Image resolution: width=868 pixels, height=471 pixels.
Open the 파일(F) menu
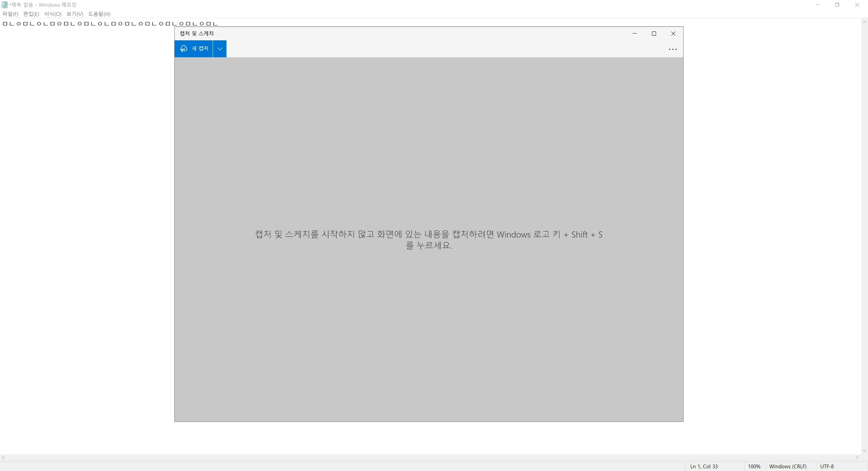[10, 14]
